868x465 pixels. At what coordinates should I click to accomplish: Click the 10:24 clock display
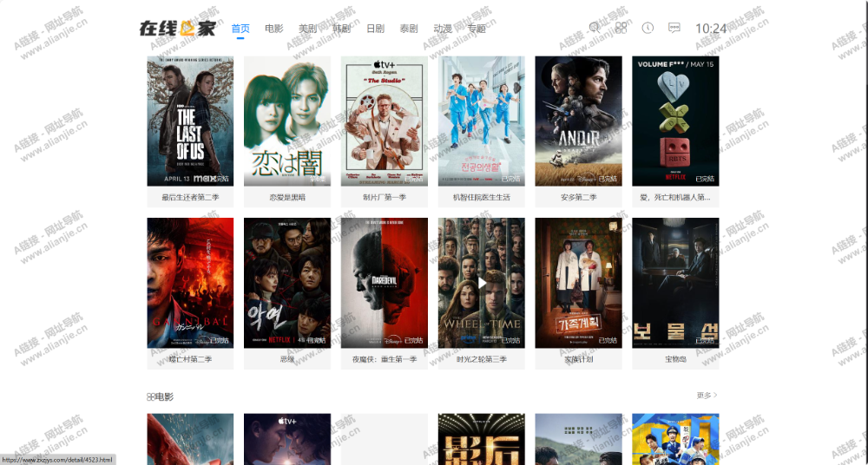(711, 29)
